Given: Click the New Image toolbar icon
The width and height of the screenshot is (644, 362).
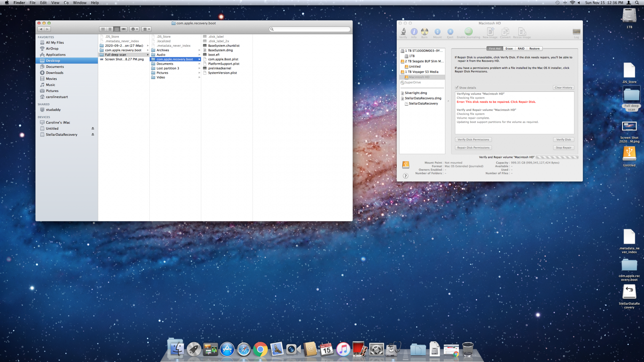Looking at the screenshot, I should pyautogui.click(x=490, y=33).
